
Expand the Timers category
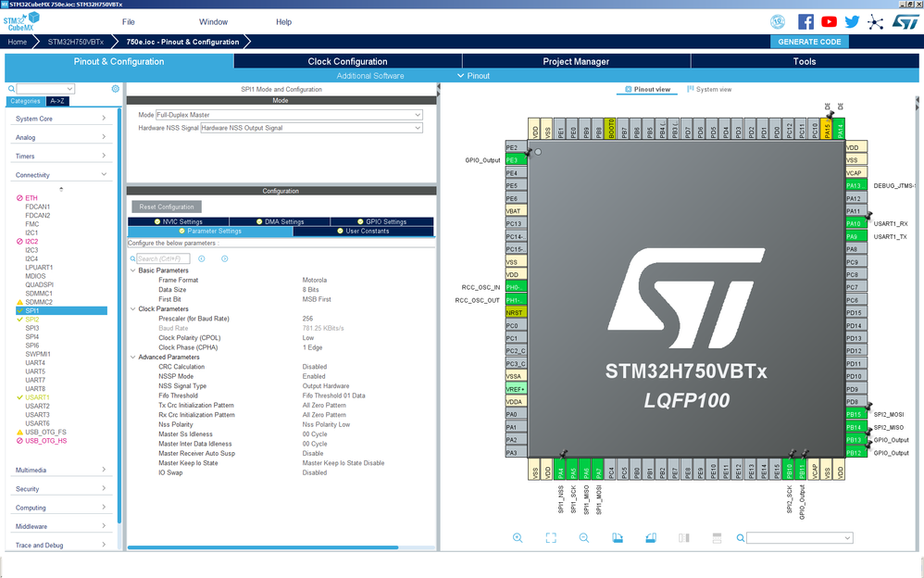(x=60, y=156)
